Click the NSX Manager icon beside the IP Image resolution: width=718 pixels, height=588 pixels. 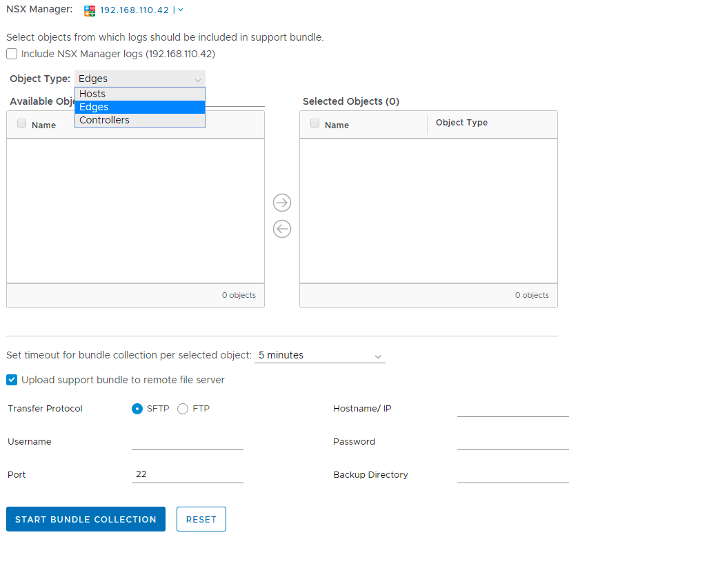point(90,10)
